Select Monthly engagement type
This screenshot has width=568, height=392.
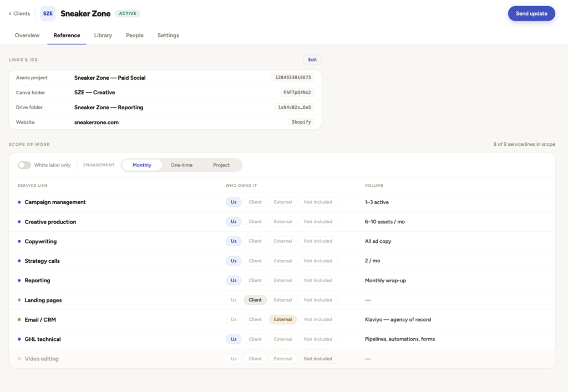[141, 165]
